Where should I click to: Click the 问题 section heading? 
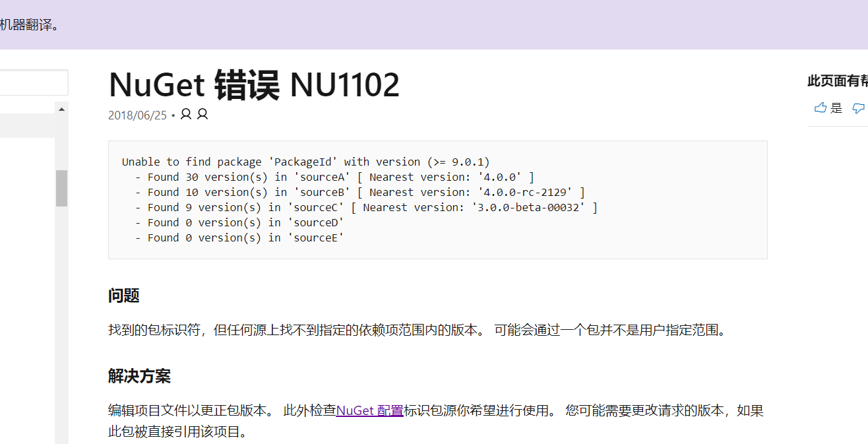[124, 296]
